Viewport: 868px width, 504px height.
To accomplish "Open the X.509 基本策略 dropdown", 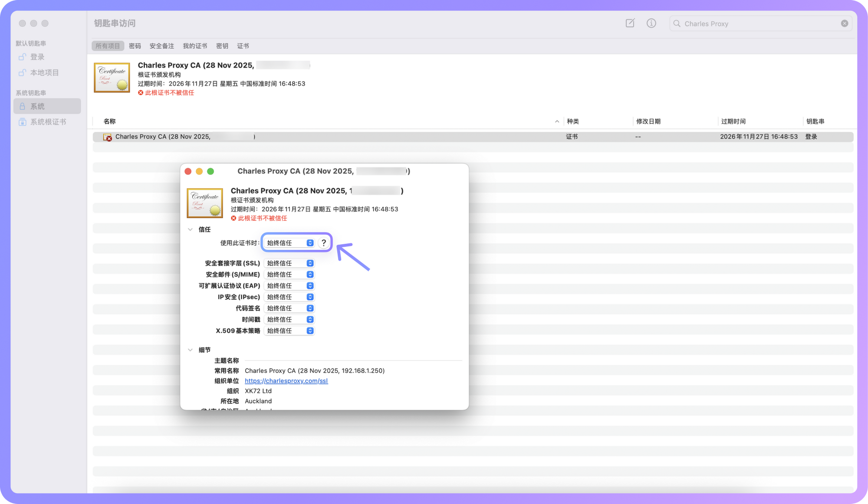I will (289, 331).
